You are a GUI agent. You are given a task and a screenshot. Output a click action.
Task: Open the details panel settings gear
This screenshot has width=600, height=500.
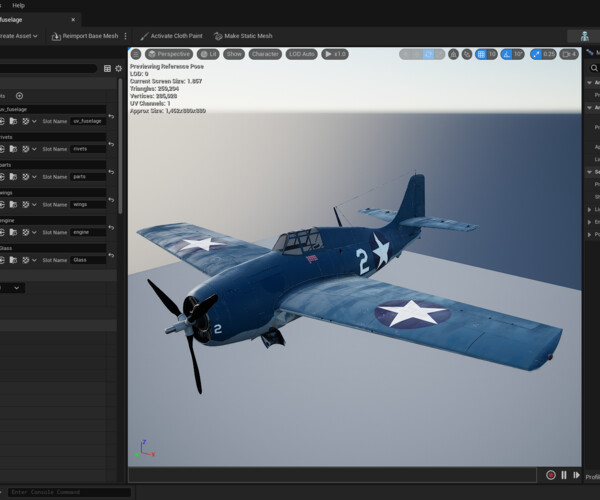[119, 69]
